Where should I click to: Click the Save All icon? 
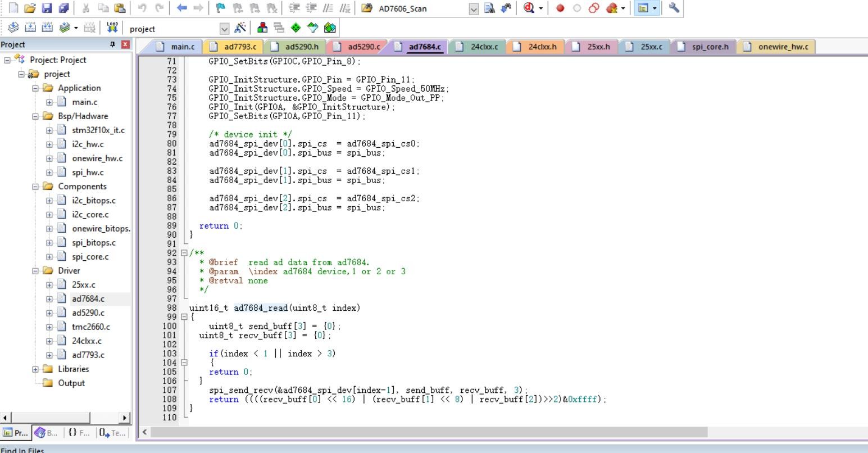[63, 8]
